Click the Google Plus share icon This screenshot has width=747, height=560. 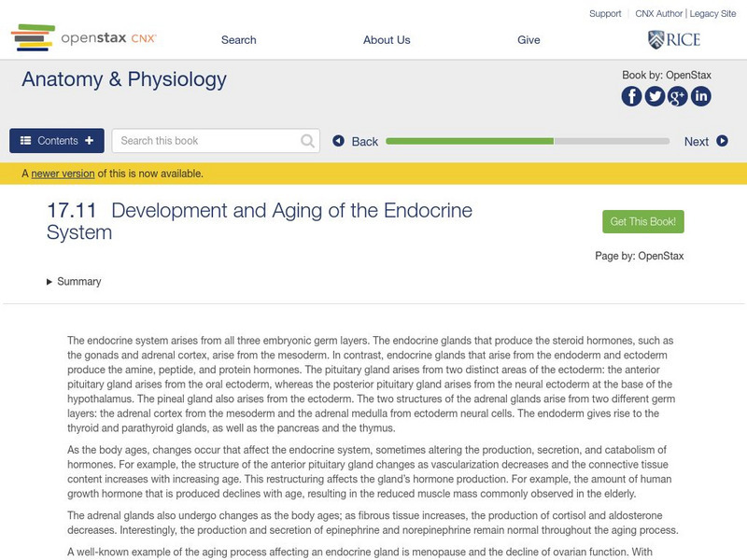coord(678,96)
